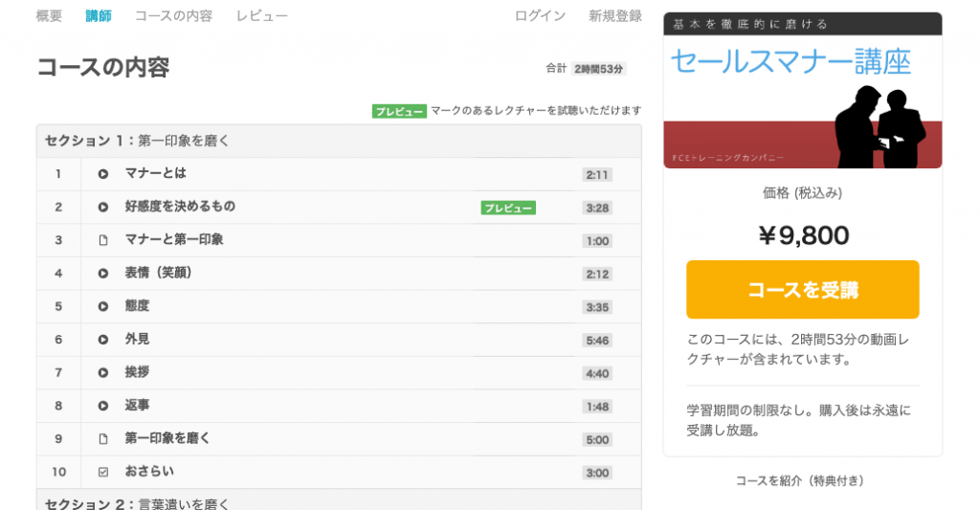980x510 pixels.
Task: Click the 4:40 duration label
Action: (x=597, y=374)
